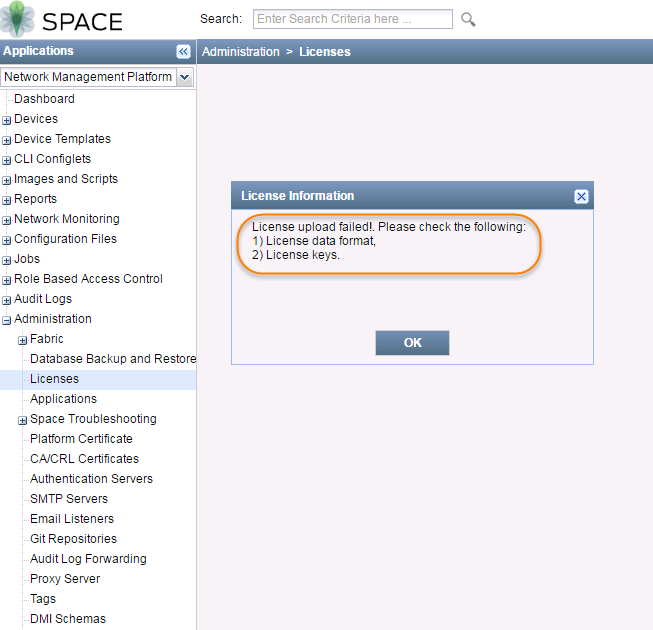Click the "2) License keys." line
Screen dimensions: 653x630
click(296, 255)
